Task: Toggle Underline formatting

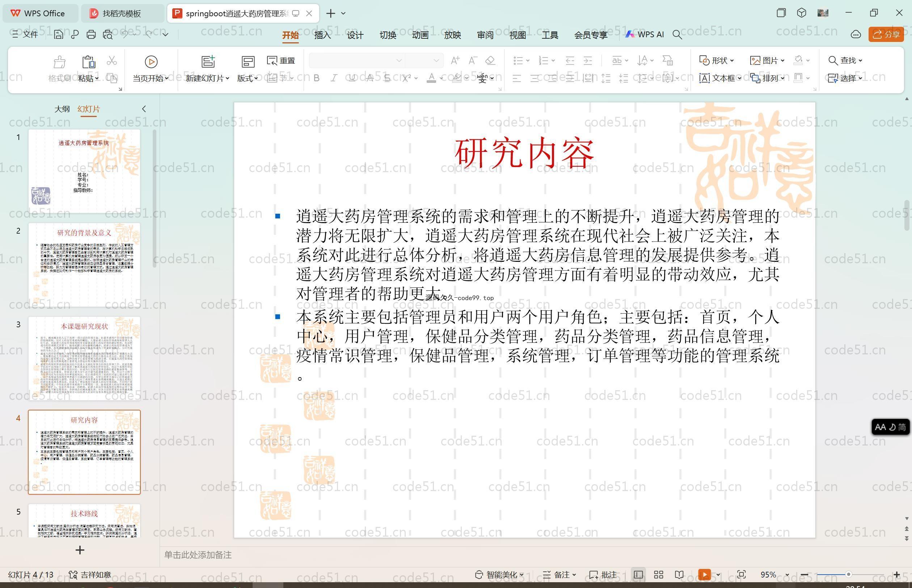Action: click(x=352, y=78)
